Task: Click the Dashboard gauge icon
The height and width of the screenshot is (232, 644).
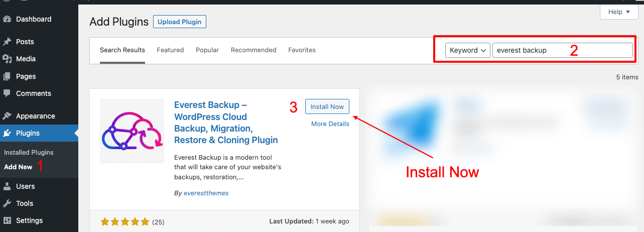Action: pyautogui.click(x=7, y=19)
